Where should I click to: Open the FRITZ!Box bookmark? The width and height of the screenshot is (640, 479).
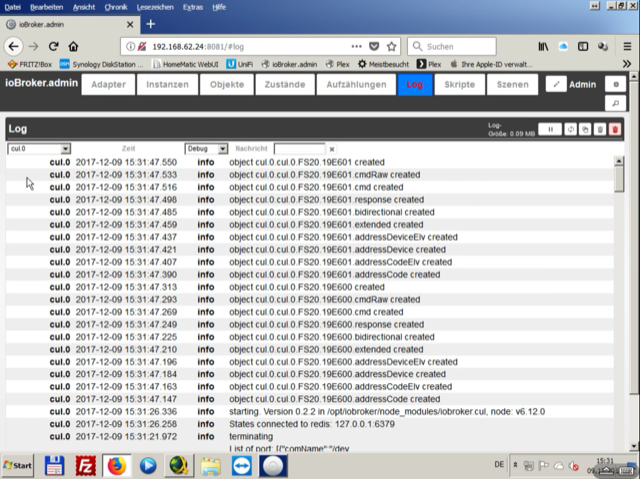[x=30, y=64]
